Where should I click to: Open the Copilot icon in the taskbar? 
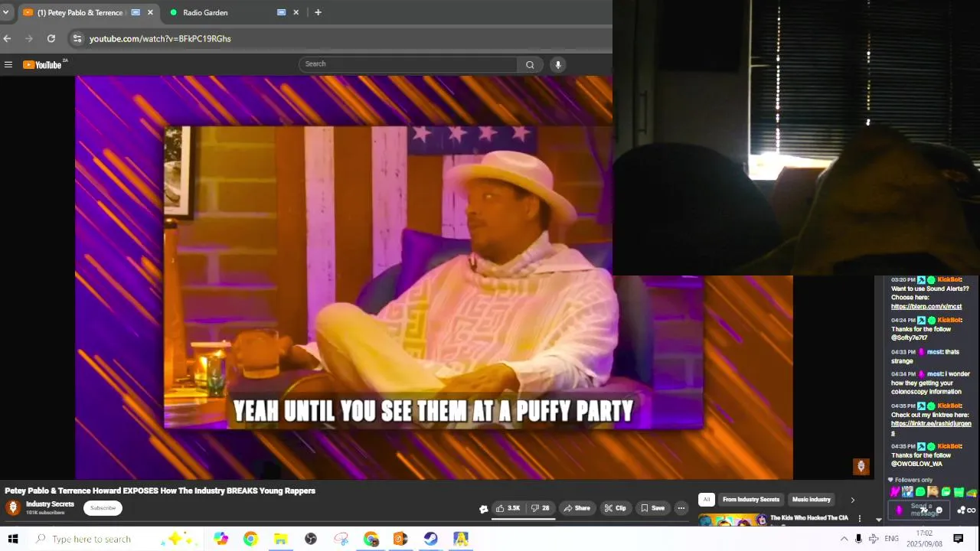[220, 539]
